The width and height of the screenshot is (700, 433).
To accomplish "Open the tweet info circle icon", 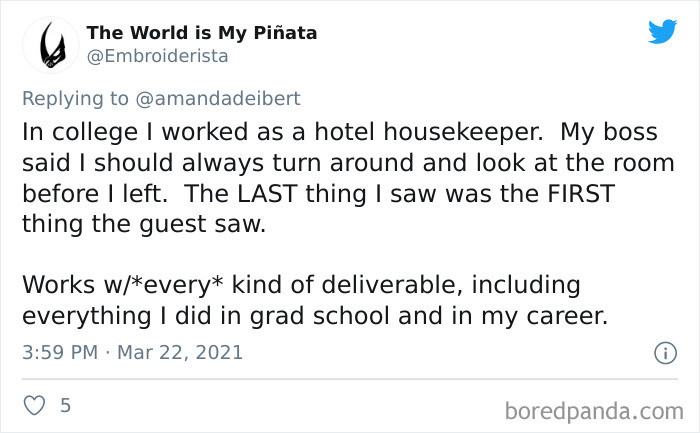I will tap(661, 353).
